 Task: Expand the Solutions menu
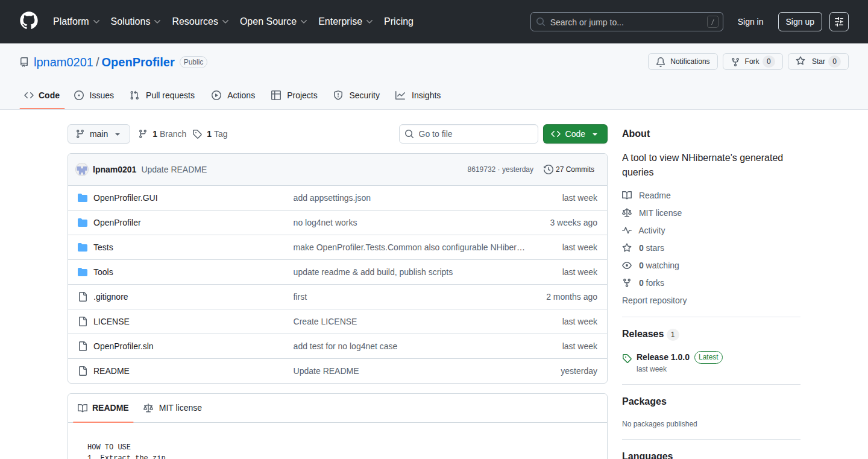[136, 22]
